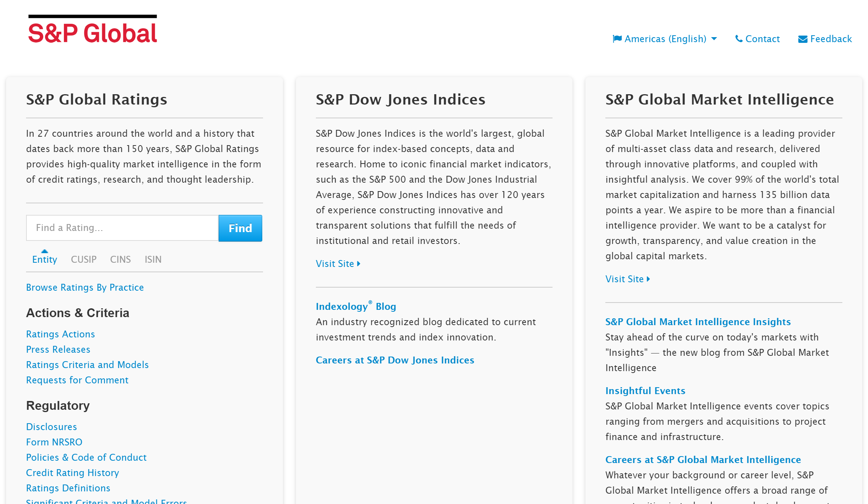The height and width of the screenshot is (504, 868).
Task: Select the CINS search option
Action: click(120, 259)
